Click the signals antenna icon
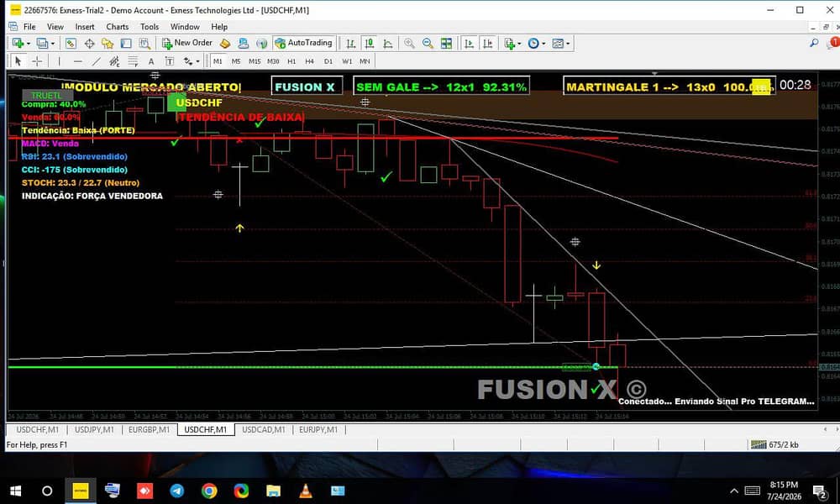Screen dimensions: 840x504 pyautogui.click(x=261, y=44)
